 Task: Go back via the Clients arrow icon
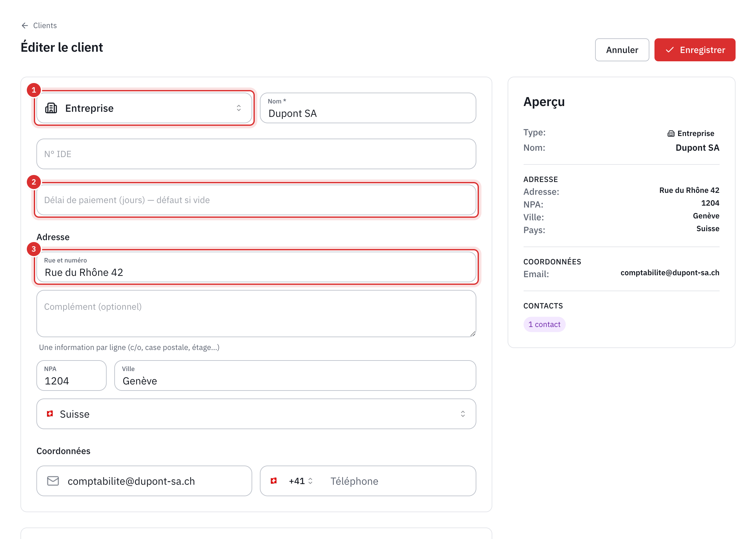click(25, 26)
